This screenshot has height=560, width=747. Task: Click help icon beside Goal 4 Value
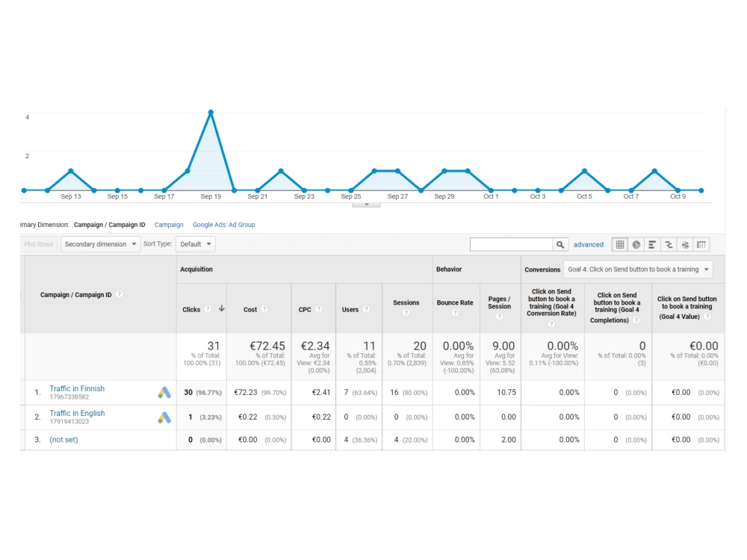(x=707, y=316)
